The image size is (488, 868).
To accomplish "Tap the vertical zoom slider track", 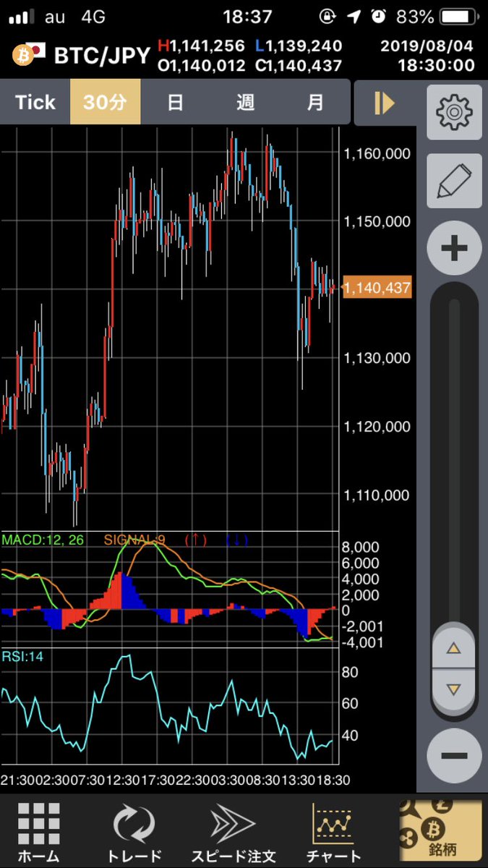I will pos(453,463).
